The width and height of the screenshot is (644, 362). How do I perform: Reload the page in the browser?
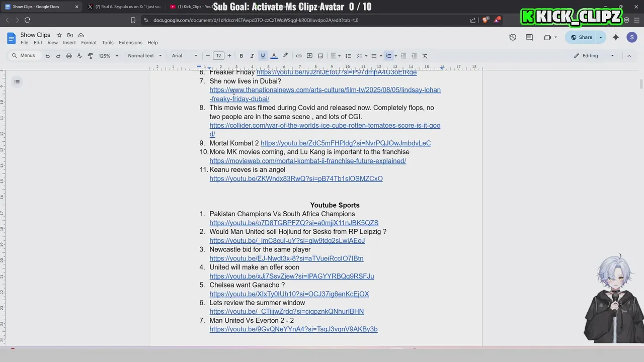(27, 20)
